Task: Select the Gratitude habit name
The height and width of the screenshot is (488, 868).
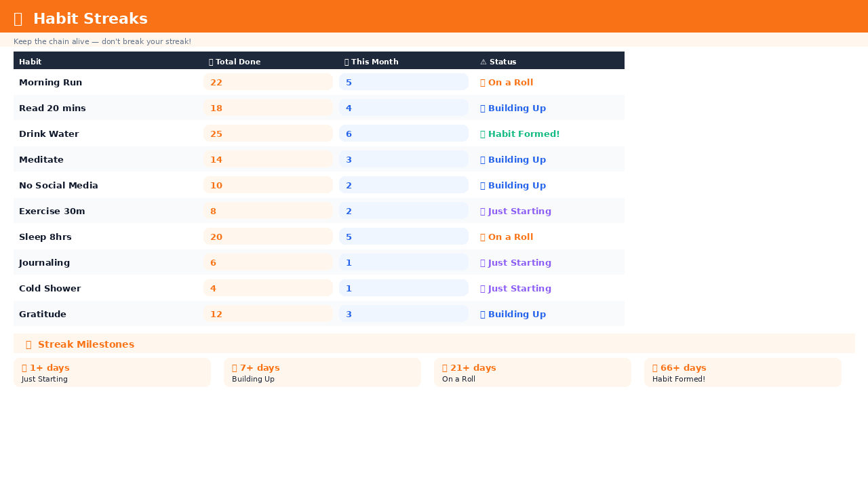Action: 43,314
